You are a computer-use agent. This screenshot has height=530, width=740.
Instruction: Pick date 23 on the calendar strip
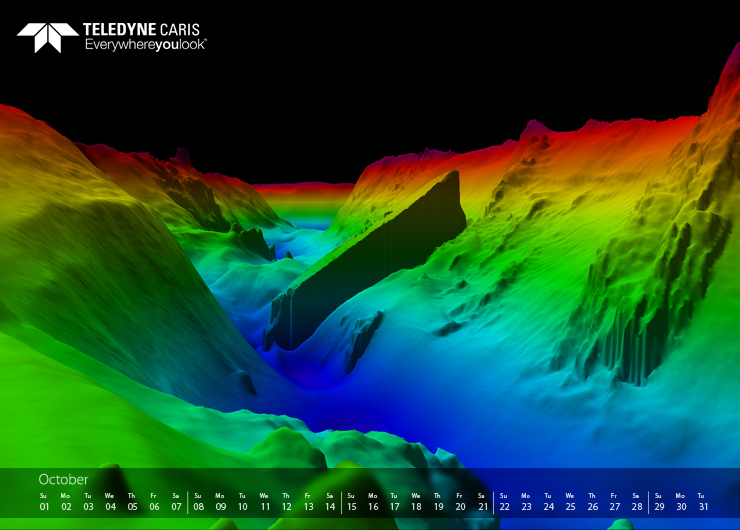[526, 506]
